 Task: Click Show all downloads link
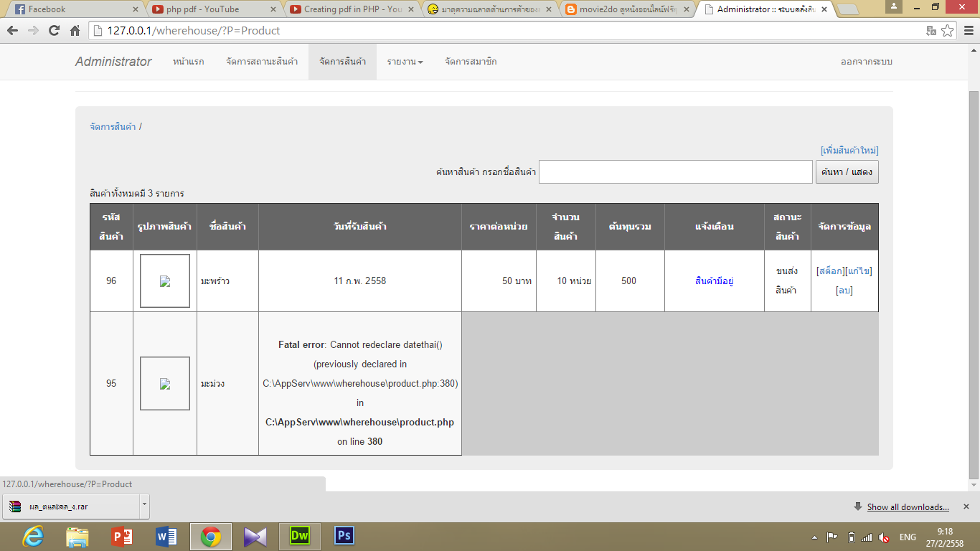[x=908, y=507]
